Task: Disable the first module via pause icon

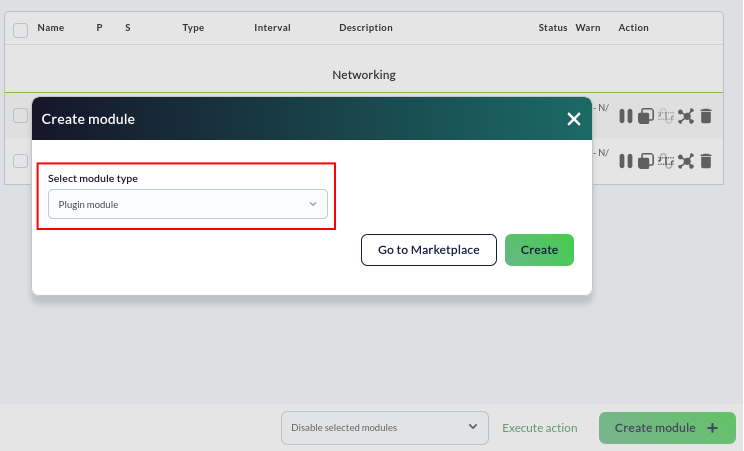Action: tap(625, 116)
